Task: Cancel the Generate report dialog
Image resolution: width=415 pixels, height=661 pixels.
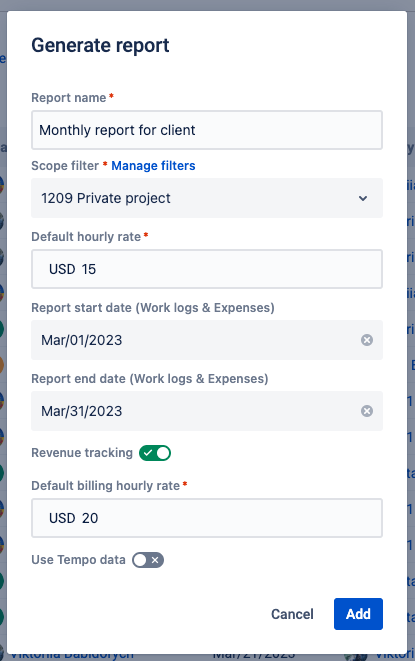Action: (x=292, y=614)
